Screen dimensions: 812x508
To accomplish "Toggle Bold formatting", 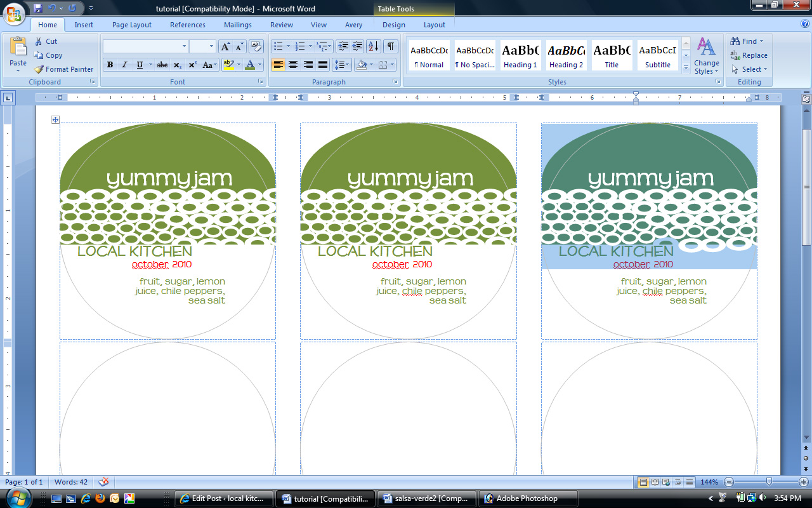I will (110, 65).
